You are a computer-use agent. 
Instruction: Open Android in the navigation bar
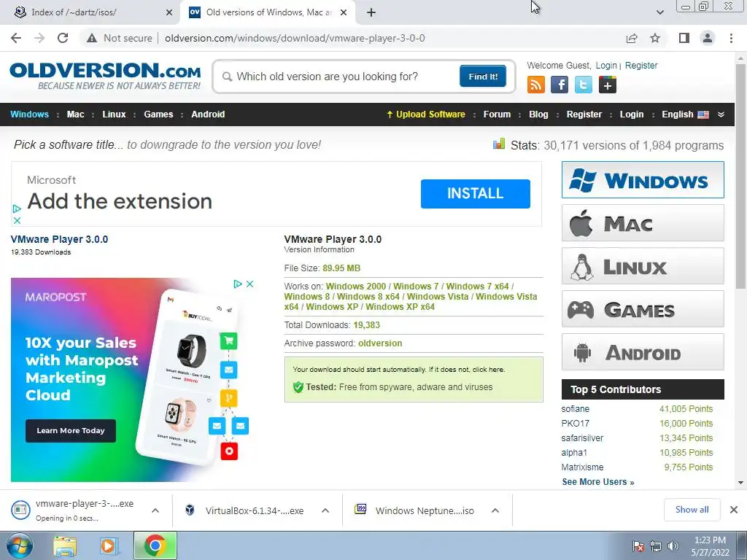tap(208, 114)
